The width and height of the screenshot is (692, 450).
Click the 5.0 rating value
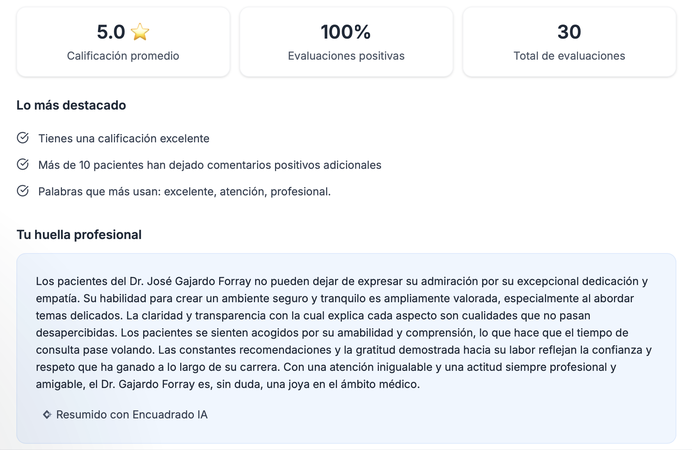pos(110,32)
